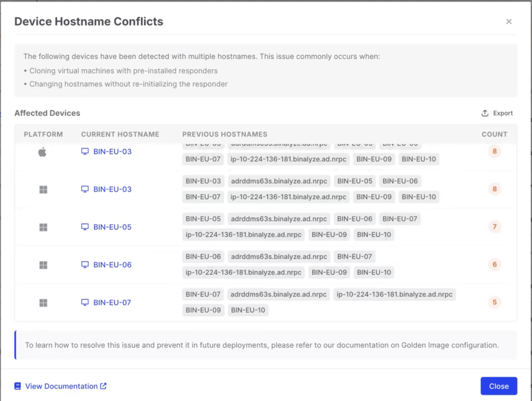532x401 pixels.
Task: Click the Count column header
Action: (494, 134)
